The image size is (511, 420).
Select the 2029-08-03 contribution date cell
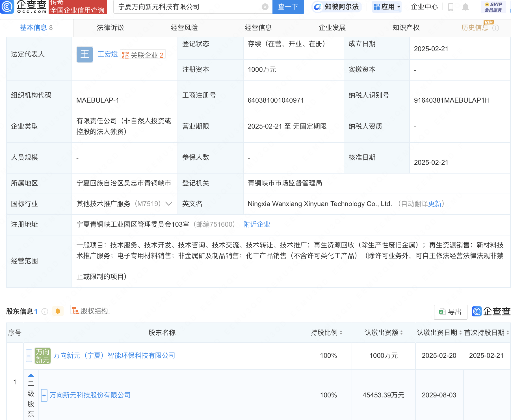[x=439, y=395]
